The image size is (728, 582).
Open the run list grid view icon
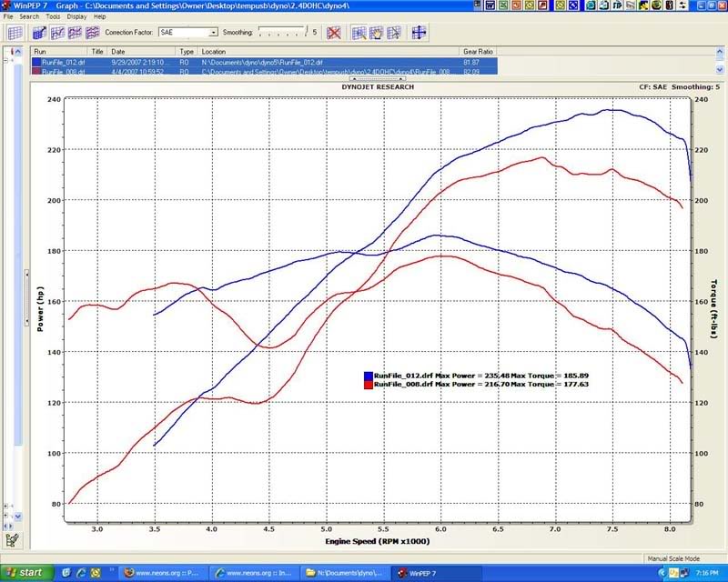coord(15,33)
